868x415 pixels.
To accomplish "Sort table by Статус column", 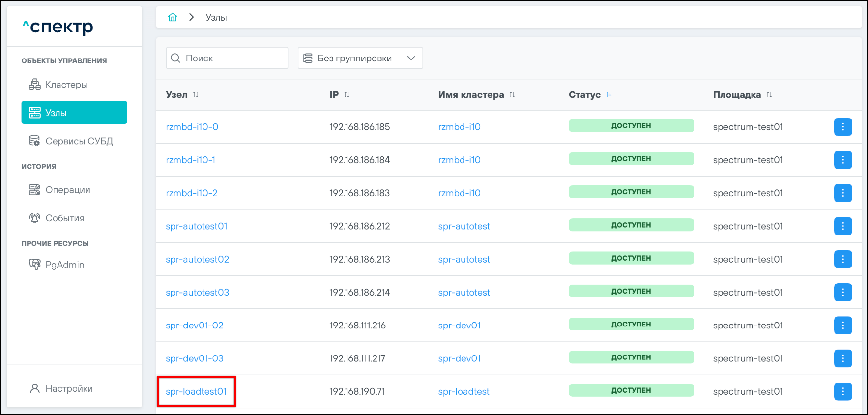I will pos(609,95).
